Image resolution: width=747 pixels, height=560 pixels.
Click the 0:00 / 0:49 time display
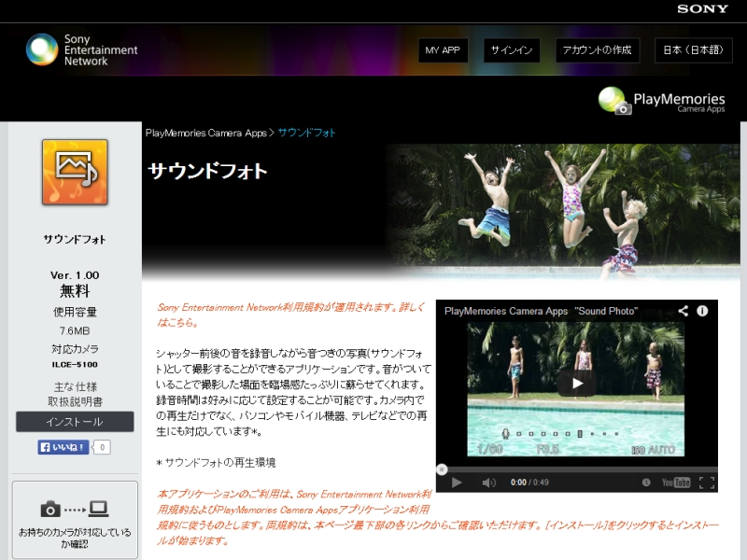pos(529,483)
